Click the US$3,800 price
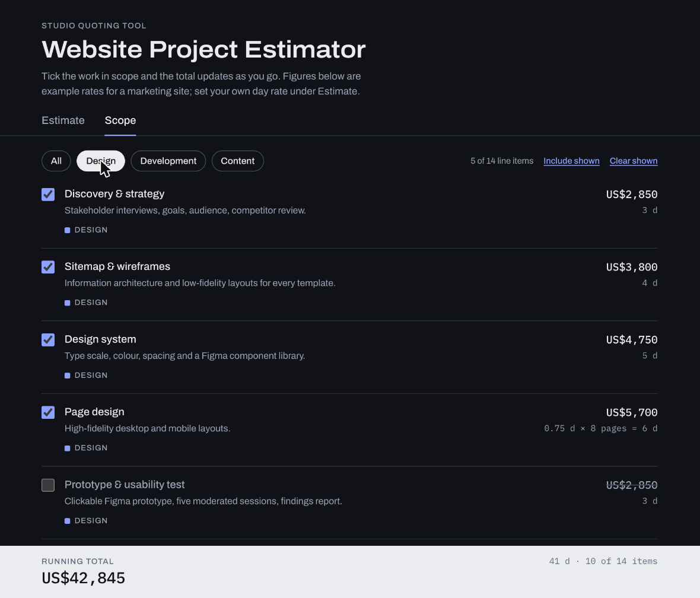 coord(632,267)
